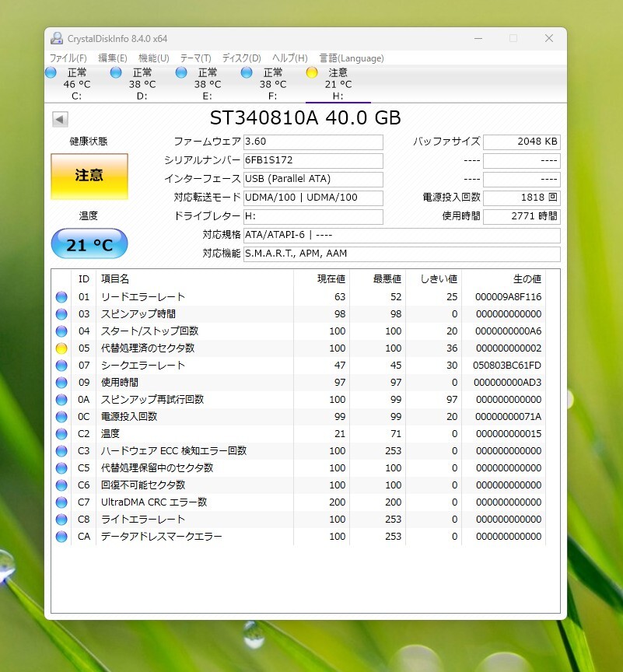Click the blue status dot for disk F:
The height and width of the screenshot is (672, 623).
pyautogui.click(x=247, y=72)
